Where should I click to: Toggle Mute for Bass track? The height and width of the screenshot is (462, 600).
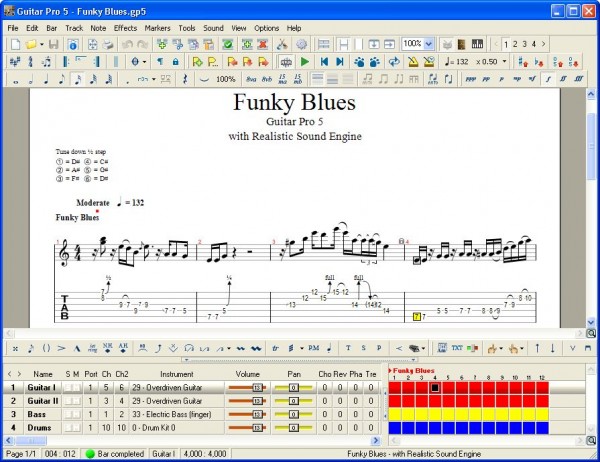[x=77, y=413]
